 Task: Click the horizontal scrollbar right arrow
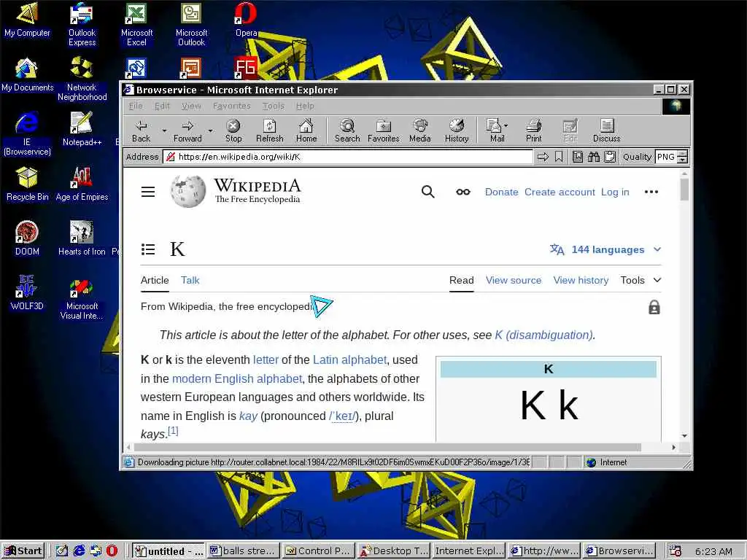tap(673, 447)
